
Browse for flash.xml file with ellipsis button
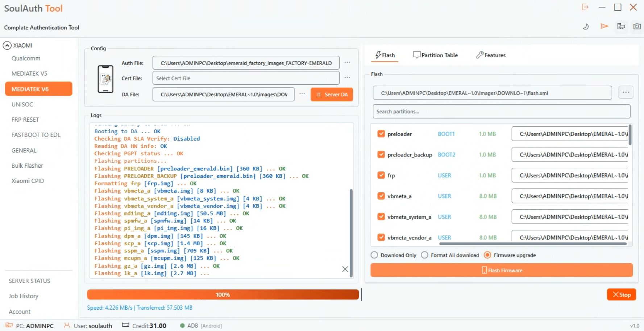626,92
